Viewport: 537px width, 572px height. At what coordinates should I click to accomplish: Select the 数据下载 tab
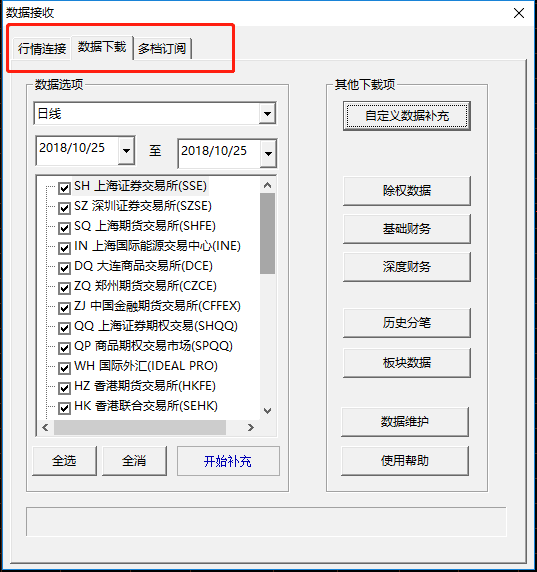pos(102,47)
